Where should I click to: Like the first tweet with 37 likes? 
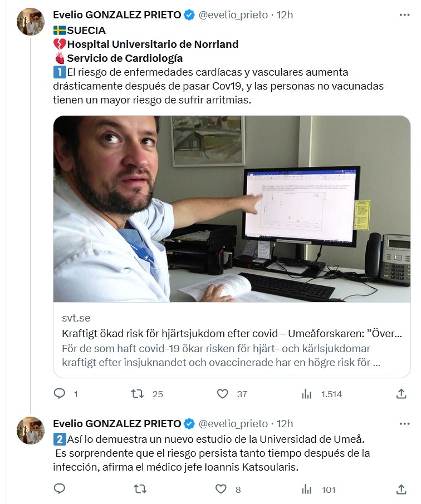[x=222, y=394]
